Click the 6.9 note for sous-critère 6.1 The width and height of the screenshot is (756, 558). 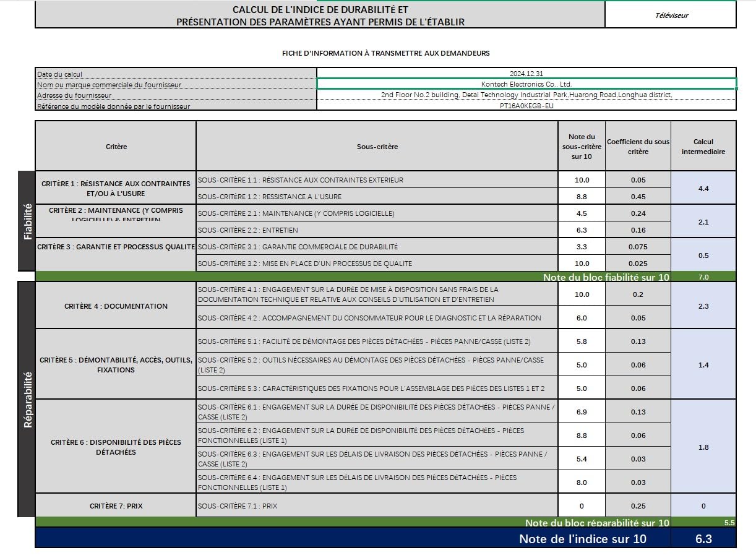(582, 412)
